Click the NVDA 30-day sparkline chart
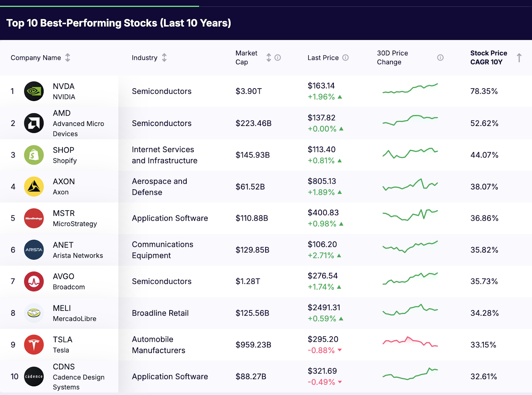The height and width of the screenshot is (395, 532). pyautogui.click(x=410, y=89)
